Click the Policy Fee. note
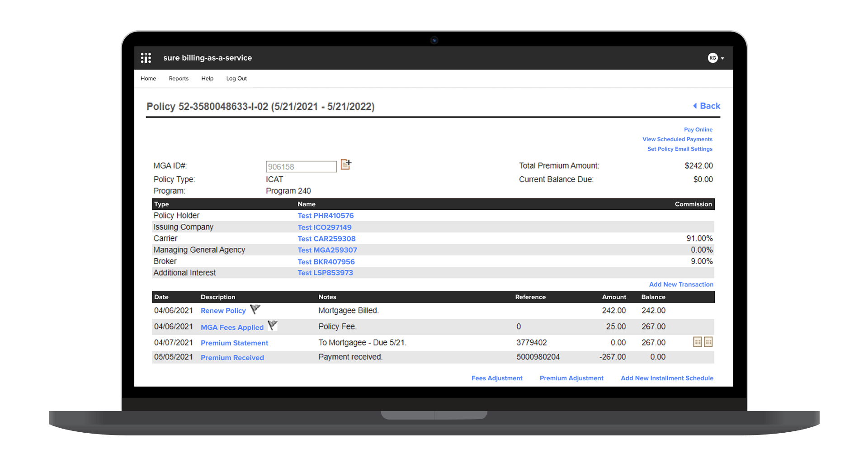Image resolution: width=868 pixels, height=463 pixels. pyautogui.click(x=337, y=326)
